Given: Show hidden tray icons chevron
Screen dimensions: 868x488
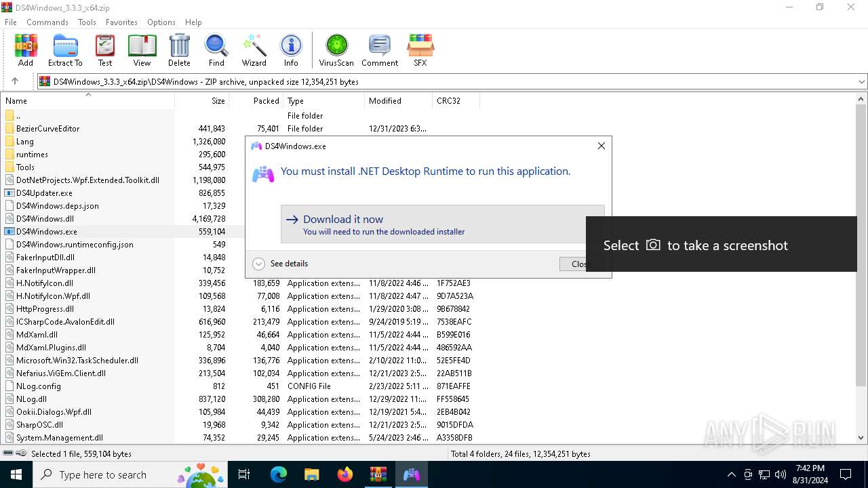Looking at the screenshot, I should (731, 474).
